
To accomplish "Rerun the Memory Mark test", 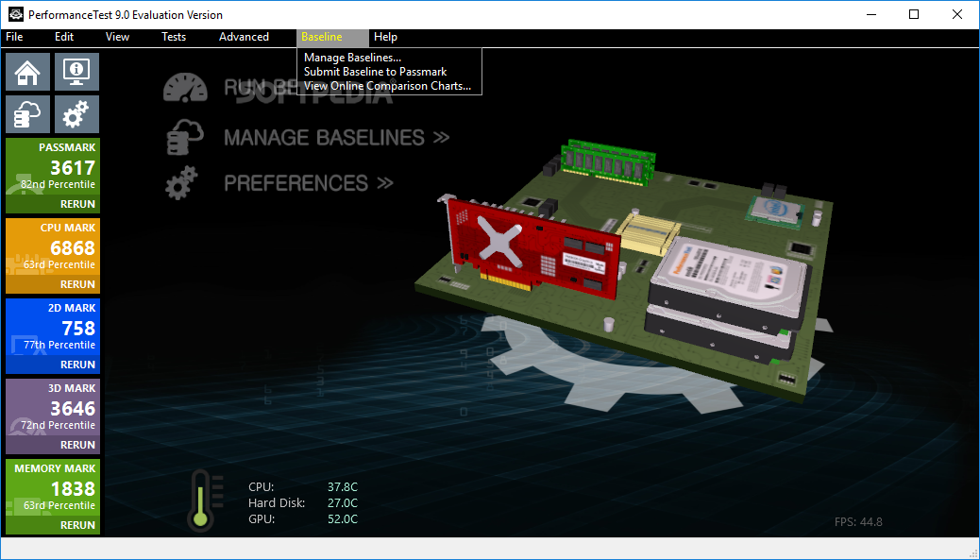I will (x=77, y=525).
